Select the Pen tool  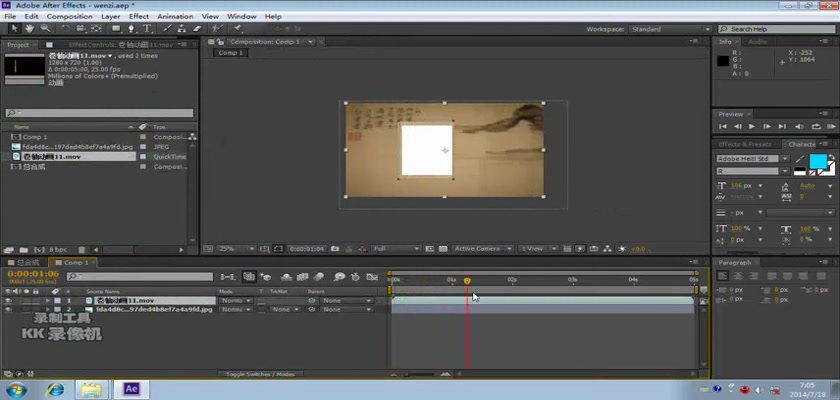[x=131, y=28]
